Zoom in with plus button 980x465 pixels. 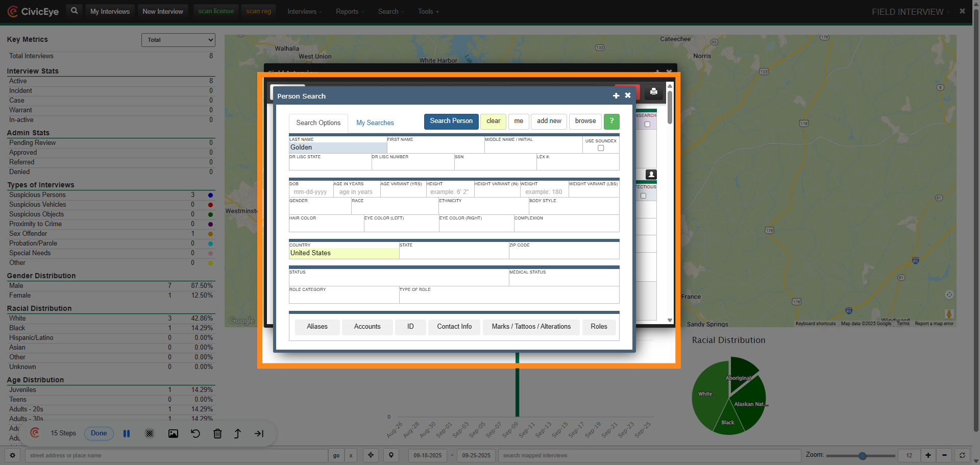coord(928,455)
